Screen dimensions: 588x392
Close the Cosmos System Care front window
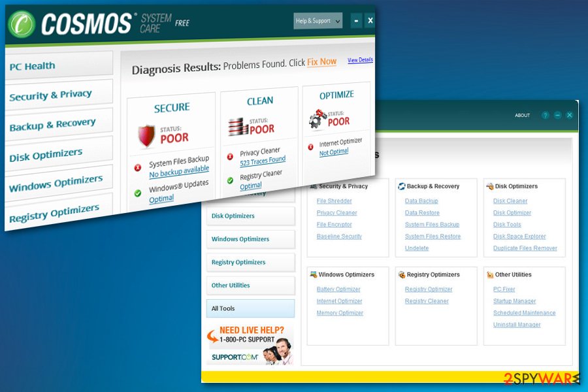pos(370,21)
